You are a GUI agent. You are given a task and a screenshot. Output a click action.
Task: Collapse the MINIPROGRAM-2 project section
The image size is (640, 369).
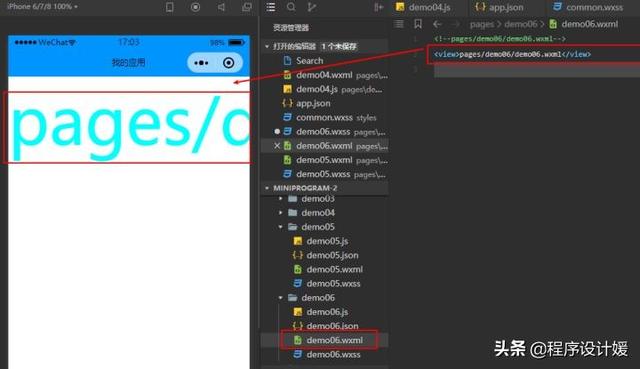pyautogui.click(x=267, y=188)
